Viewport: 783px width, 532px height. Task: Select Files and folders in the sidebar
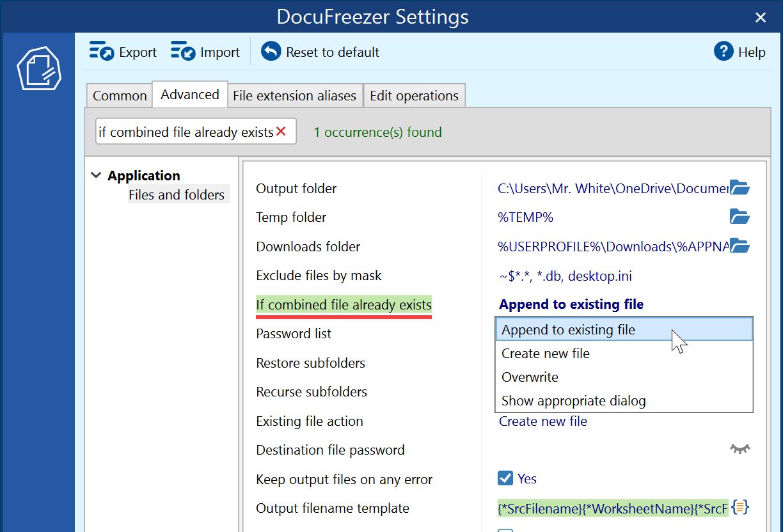coord(177,194)
